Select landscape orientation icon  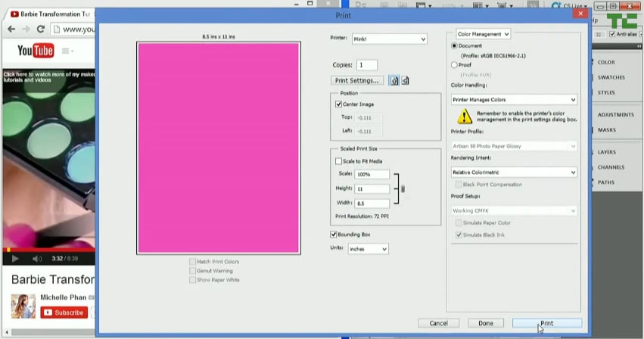pos(406,80)
